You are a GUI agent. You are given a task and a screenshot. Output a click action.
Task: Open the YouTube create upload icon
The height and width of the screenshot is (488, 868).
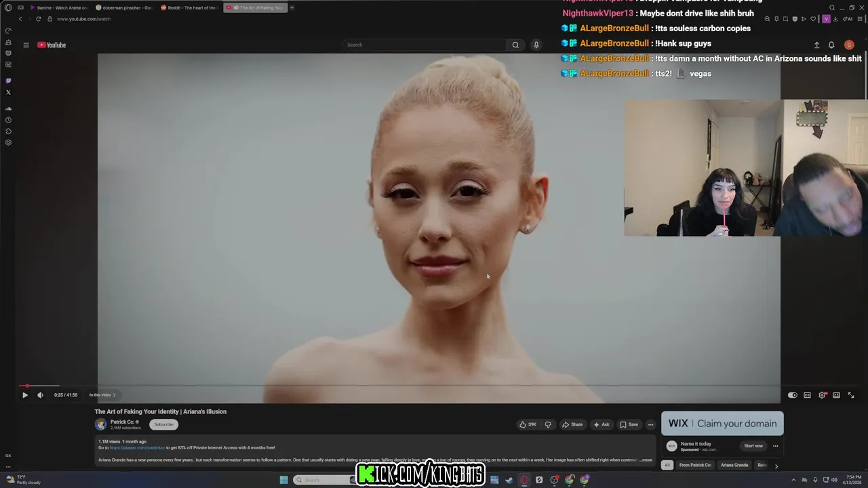click(x=816, y=45)
